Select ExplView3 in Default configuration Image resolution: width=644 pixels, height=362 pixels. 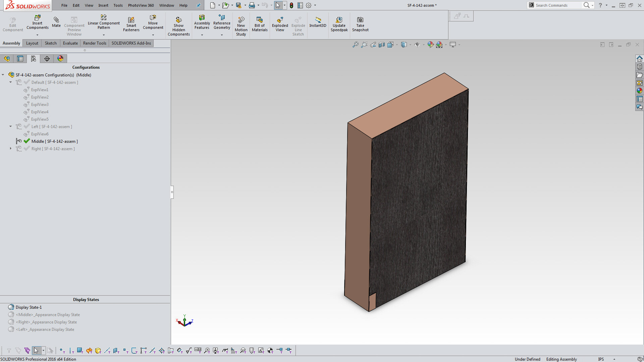coord(40,105)
